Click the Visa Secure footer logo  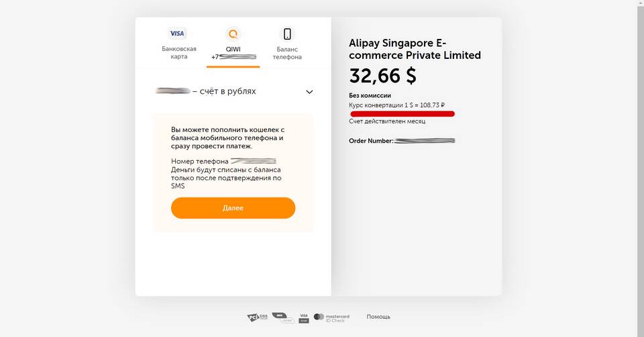pos(303,318)
